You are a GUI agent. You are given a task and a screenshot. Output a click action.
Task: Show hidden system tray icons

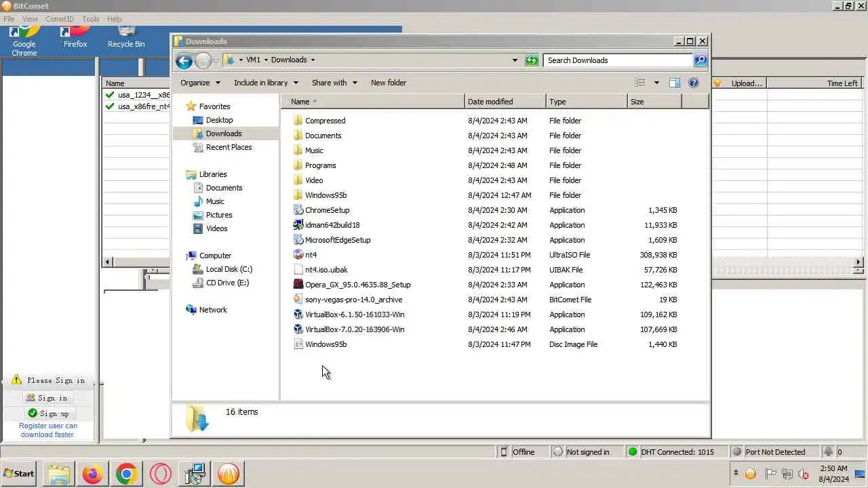736,473
